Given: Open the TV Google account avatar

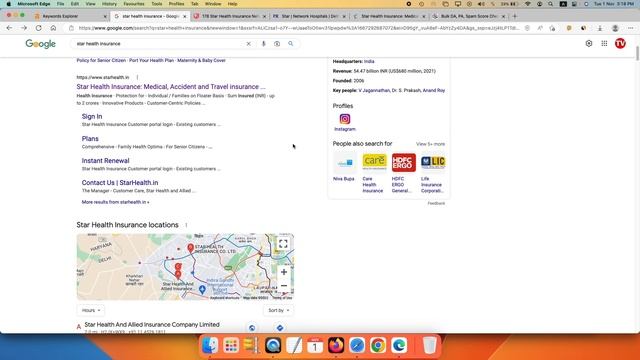Looking at the screenshot, I should (x=620, y=43).
